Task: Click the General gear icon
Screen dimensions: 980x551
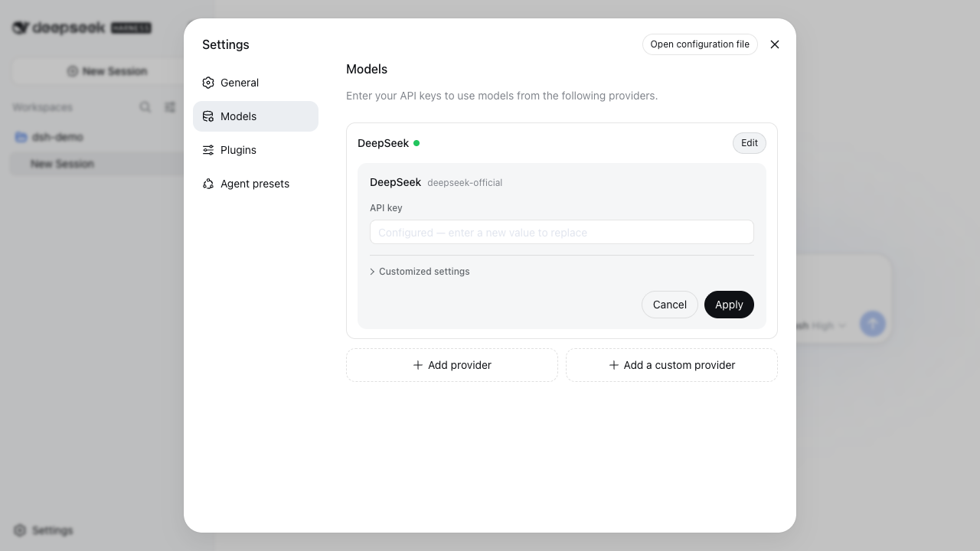Action: tap(208, 83)
